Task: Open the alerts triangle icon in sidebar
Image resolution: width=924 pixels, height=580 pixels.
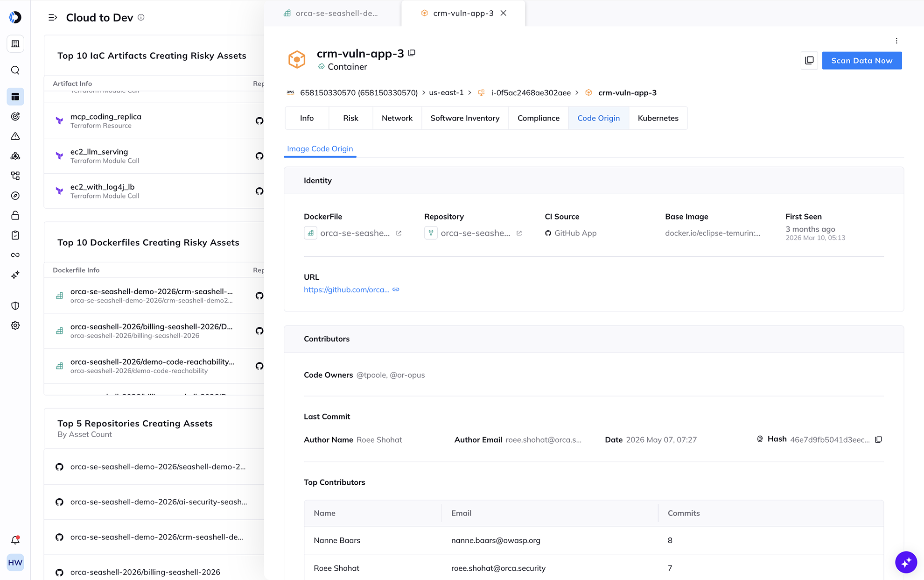Action: click(x=15, y=136)
